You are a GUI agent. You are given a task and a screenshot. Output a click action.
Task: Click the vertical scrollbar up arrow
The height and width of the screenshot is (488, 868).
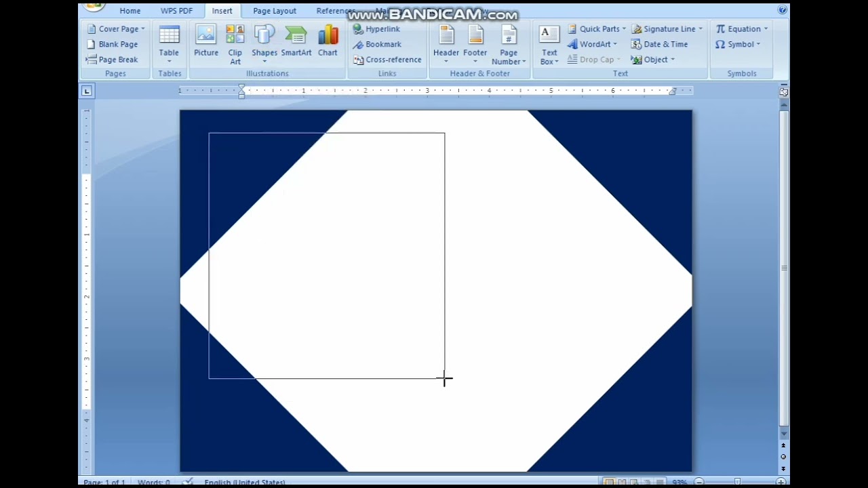click(784, 104)
